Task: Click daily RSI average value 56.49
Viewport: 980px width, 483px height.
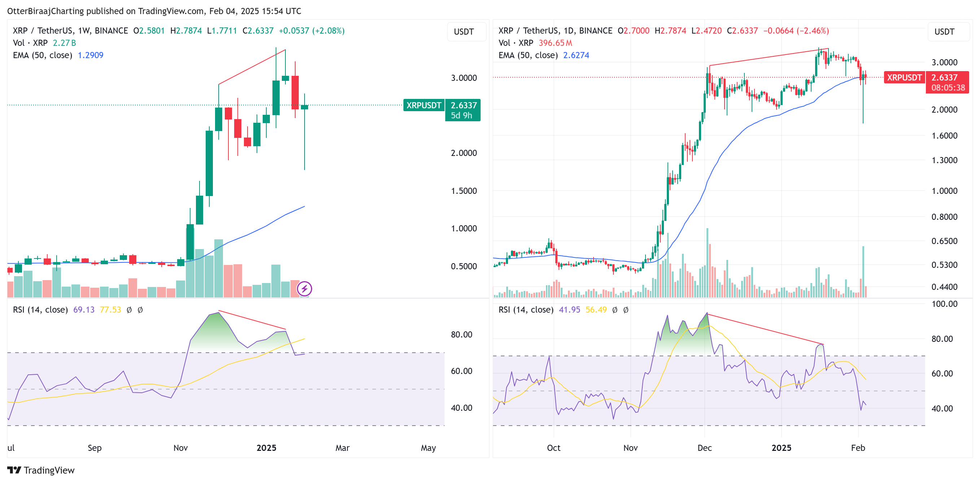Action: (x=596, y=309)
